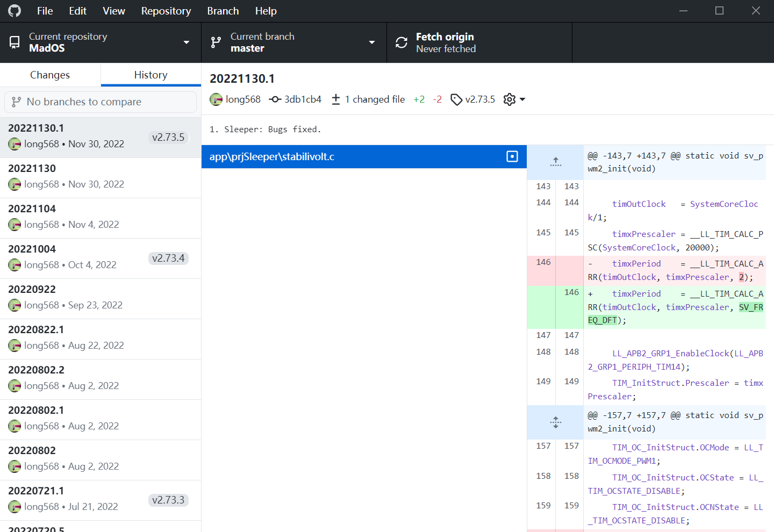Maximize the GitHub Desktop window
Image resolution: width=774 pixels, height=532 pixels.
click(719, 11)
